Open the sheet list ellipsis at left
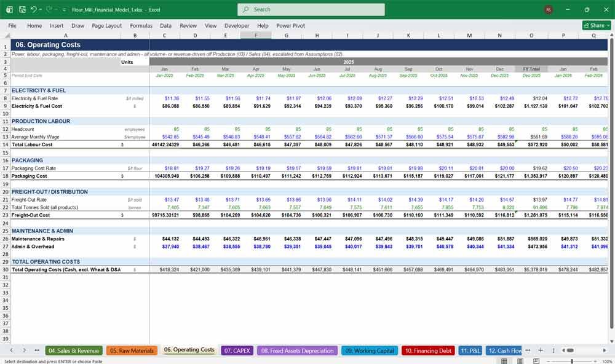This screenshot has width=615, height=364. [37, 350]
